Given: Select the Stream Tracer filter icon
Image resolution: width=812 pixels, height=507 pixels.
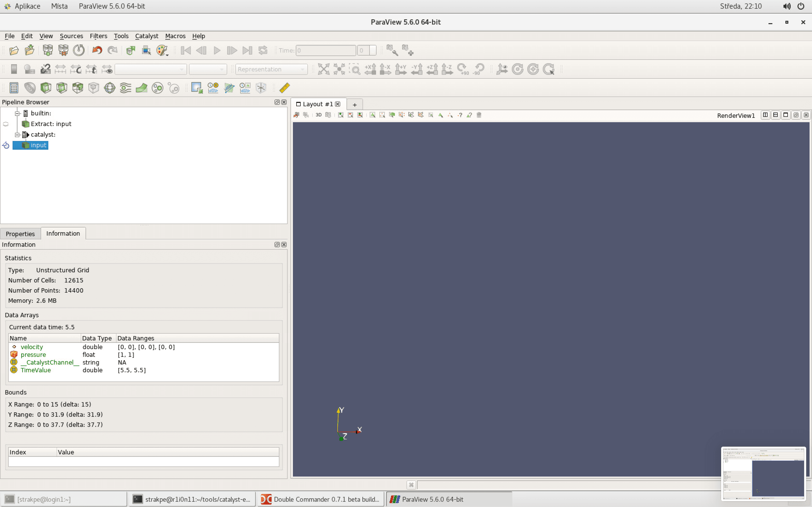Looking at the screenshot, I should point(125,87).
